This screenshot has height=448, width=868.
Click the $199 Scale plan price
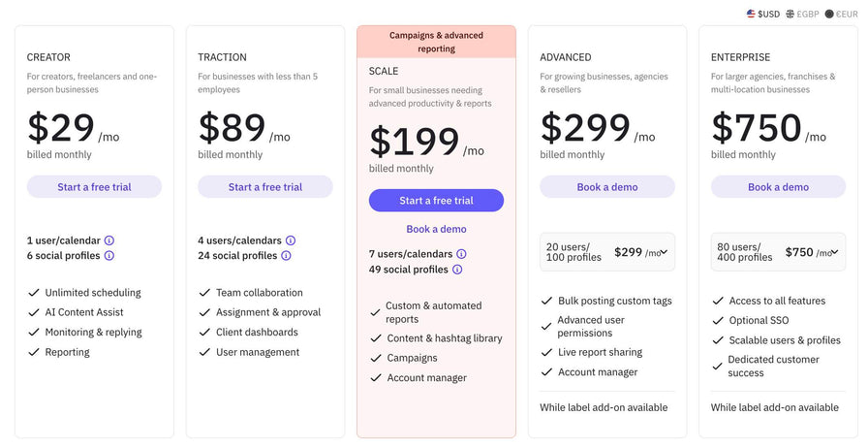pos(415,143)
